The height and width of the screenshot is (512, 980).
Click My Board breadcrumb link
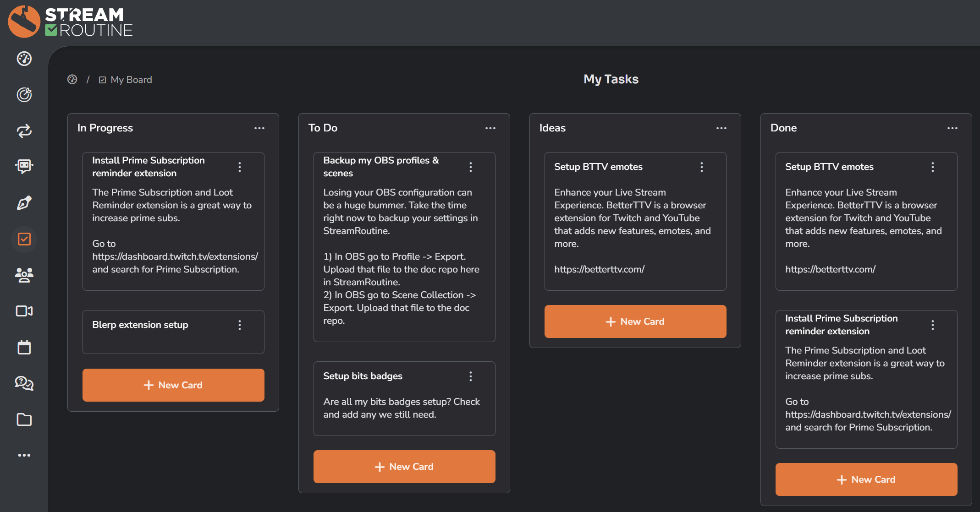point(131,80)
